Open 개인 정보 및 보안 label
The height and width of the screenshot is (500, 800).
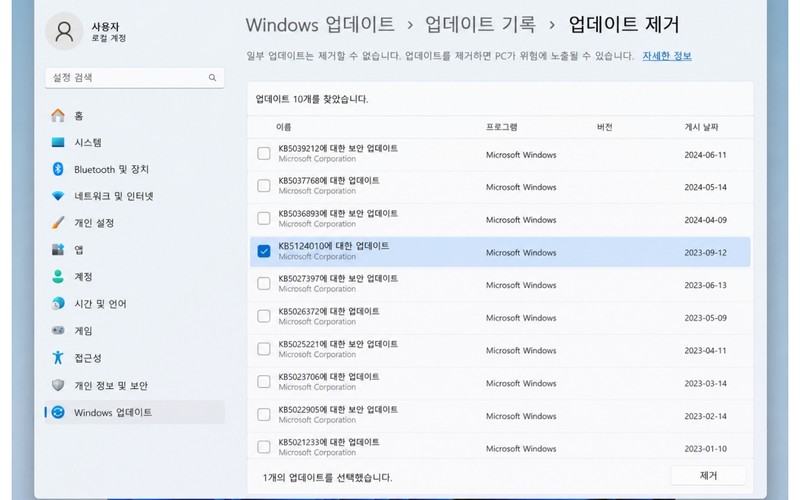111,385
